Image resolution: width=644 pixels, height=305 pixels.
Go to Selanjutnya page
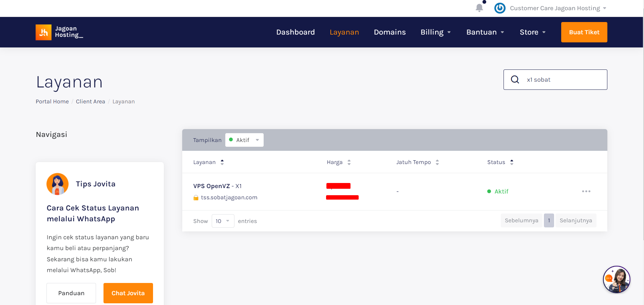(x=576, y=221)
